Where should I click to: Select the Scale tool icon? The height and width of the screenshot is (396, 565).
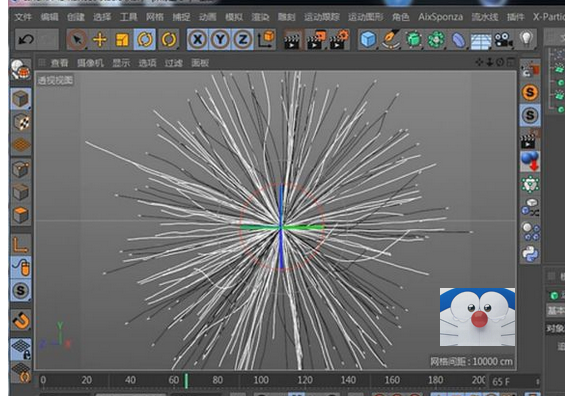(122, 39)
